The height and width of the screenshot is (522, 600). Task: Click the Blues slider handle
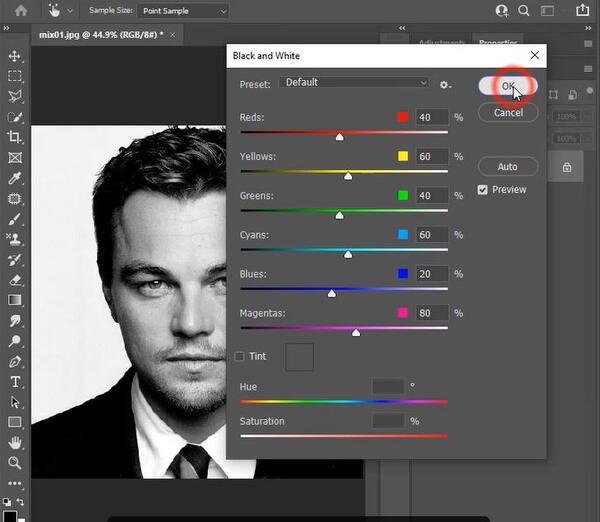pos(332,294)
